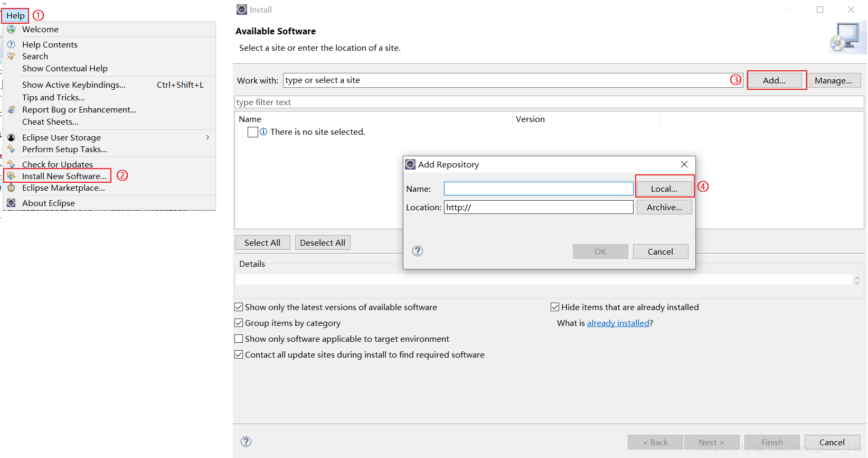
Task: Close the Install window
Action: (851, 10)
